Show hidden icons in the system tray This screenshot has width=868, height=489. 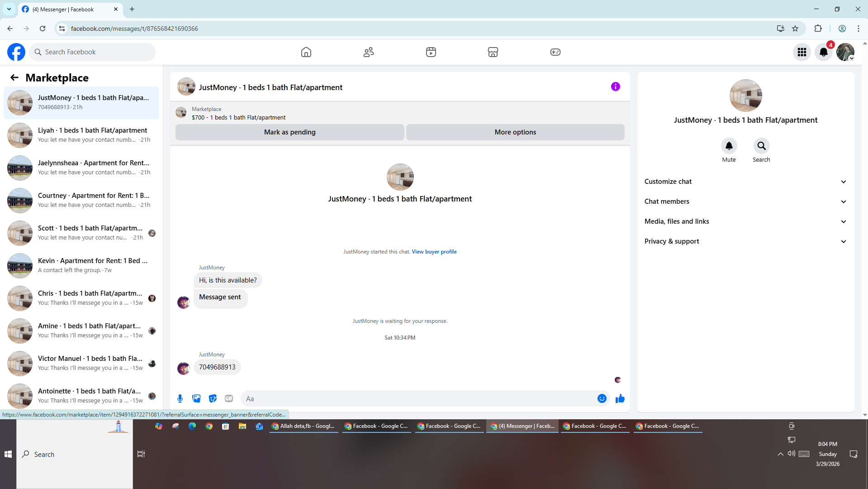781,454
